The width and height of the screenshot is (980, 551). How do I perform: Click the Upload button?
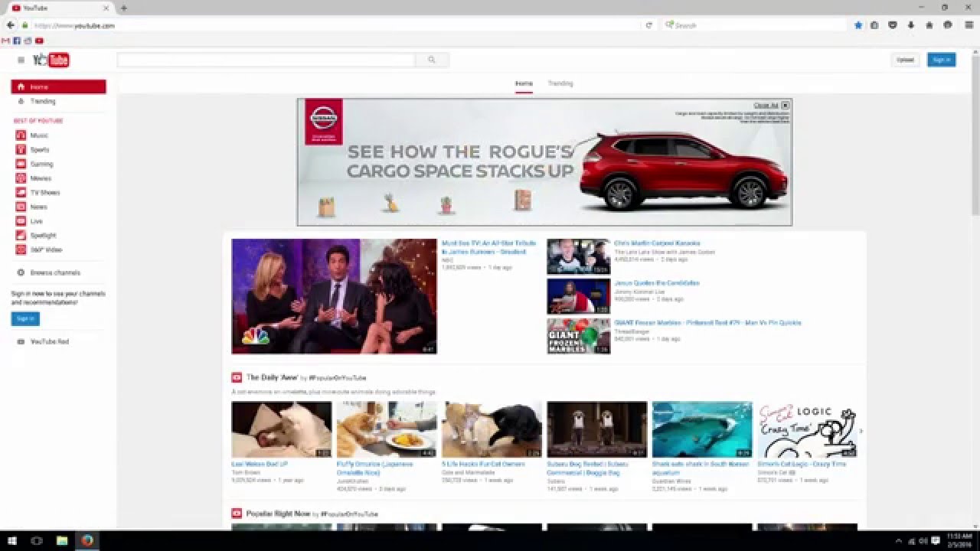pos(905,60)
